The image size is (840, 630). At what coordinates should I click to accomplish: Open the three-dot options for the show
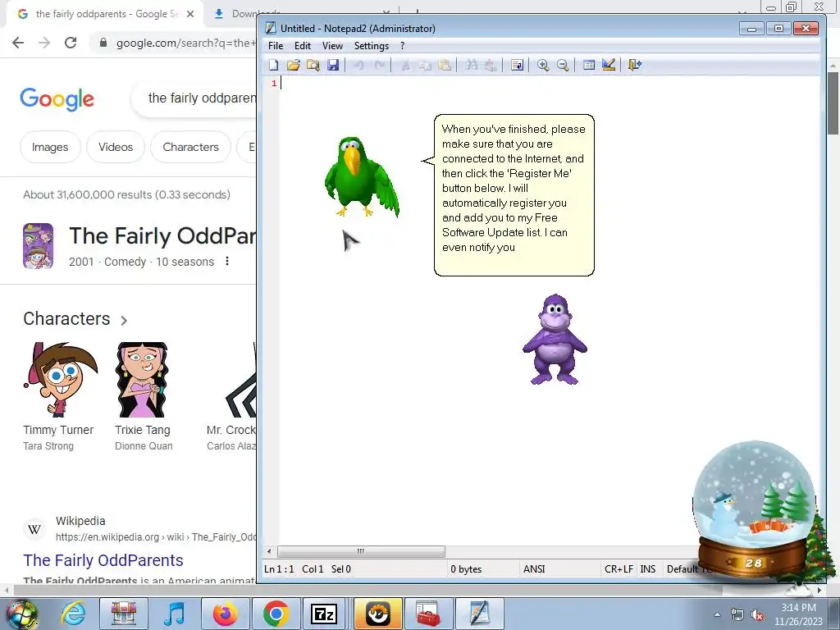pyautogui.click(x=227, y=261)
